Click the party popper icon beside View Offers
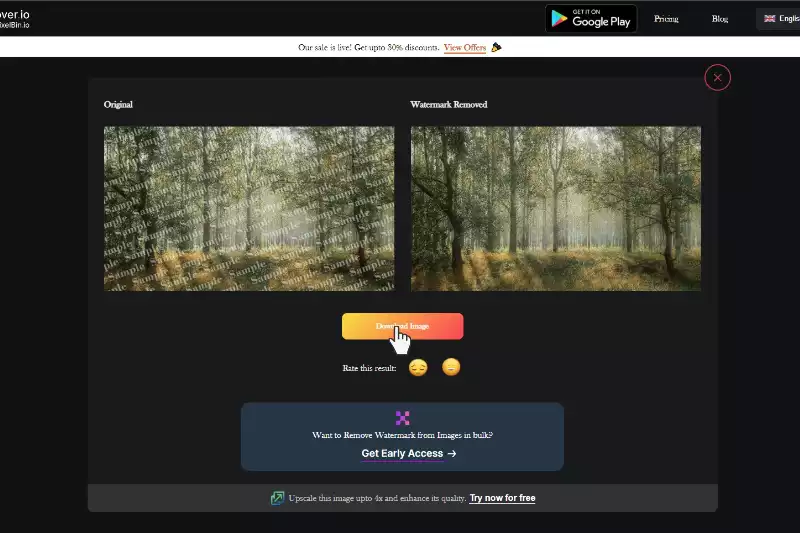 496,47
